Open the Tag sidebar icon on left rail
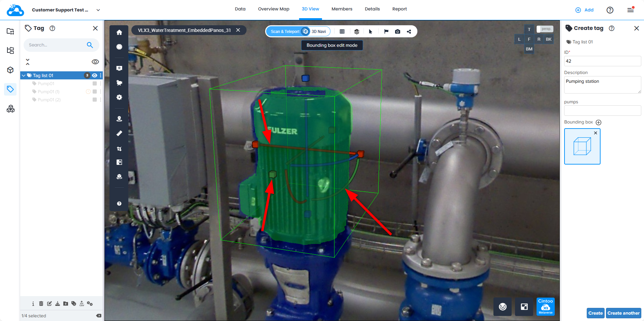The height and width of the screenshot is (321, 644). point(10,89)
